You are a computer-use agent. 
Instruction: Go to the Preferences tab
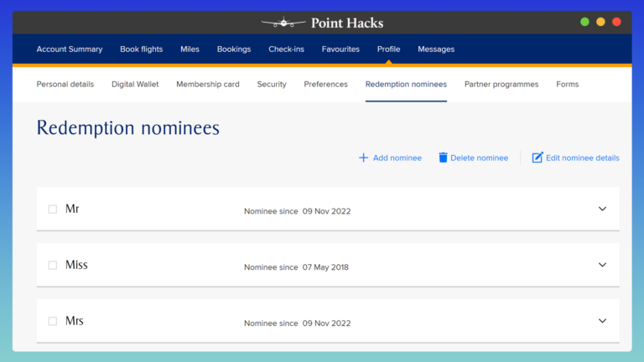pos(325,84)
